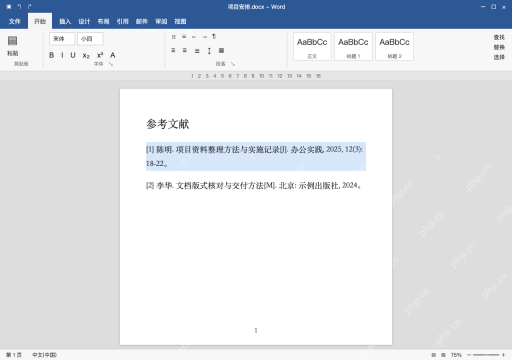Align the selected text left

(173, 50)
